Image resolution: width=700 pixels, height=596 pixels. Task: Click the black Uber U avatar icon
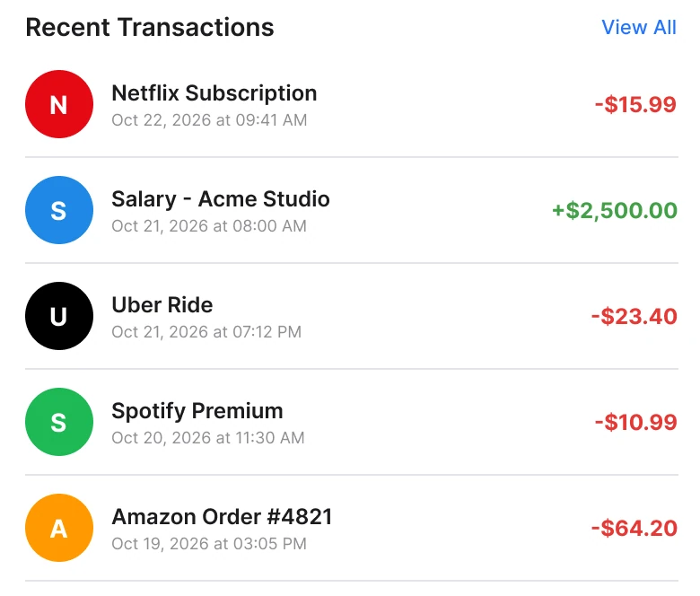[59, 316]
